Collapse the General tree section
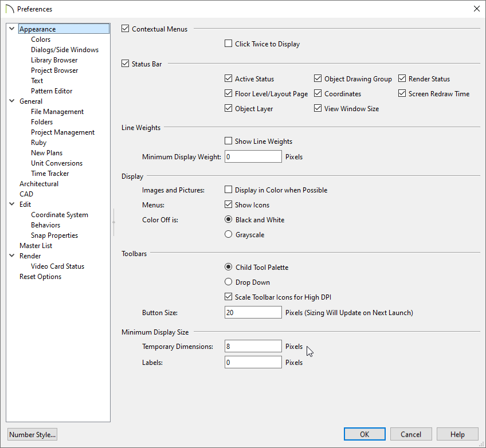Screen dimensions: 486x448 [12, 101]
